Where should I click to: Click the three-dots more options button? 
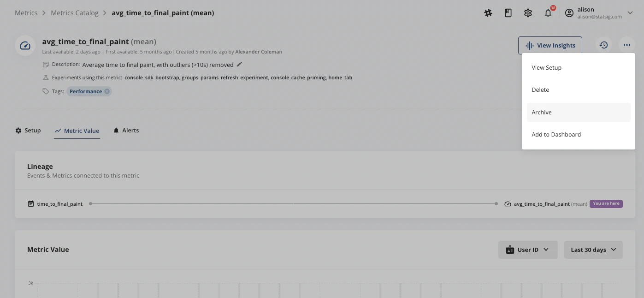tap(626, 45)
